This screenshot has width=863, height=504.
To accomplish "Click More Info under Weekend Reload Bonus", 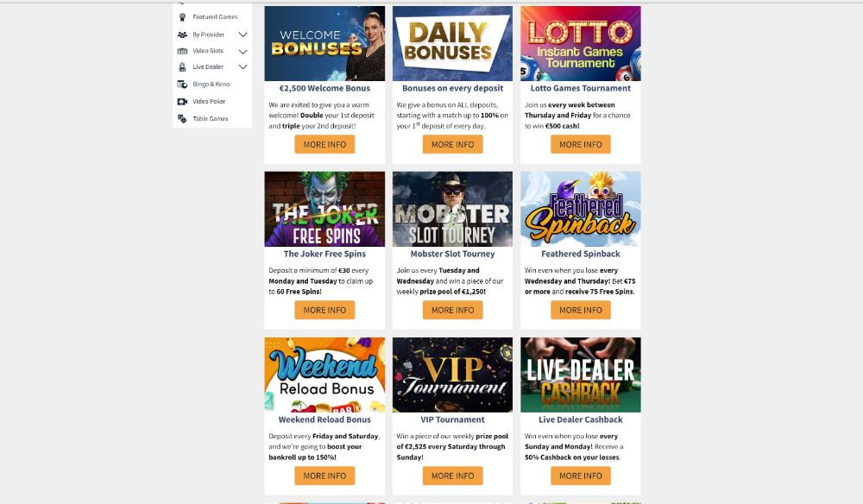I will pos(324,476).
